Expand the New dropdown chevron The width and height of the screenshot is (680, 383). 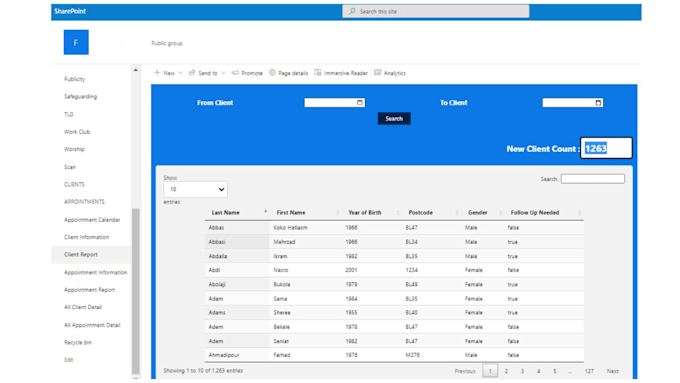pyautogui.click(x=180, y=73)
